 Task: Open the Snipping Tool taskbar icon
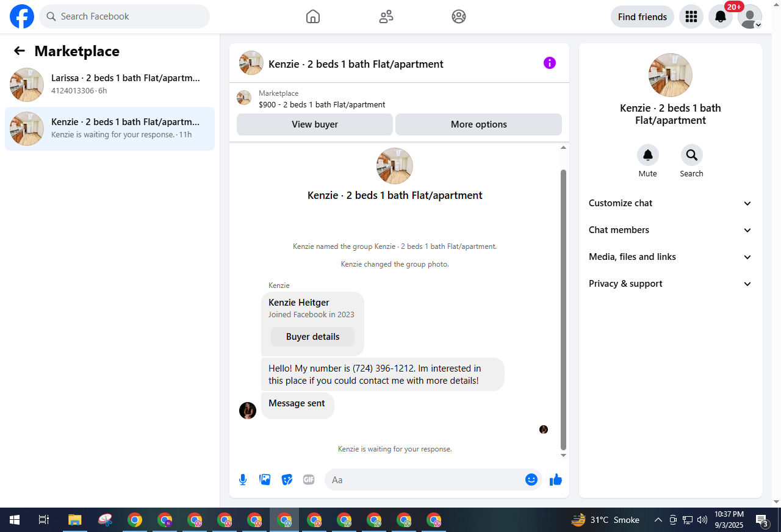[x=105, y=520]
